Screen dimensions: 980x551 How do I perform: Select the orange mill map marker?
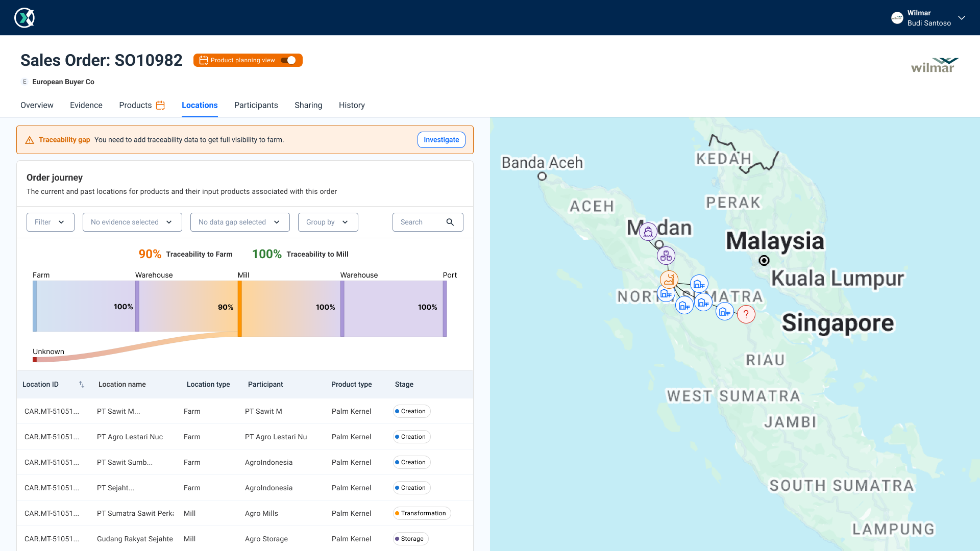point(669,280)
